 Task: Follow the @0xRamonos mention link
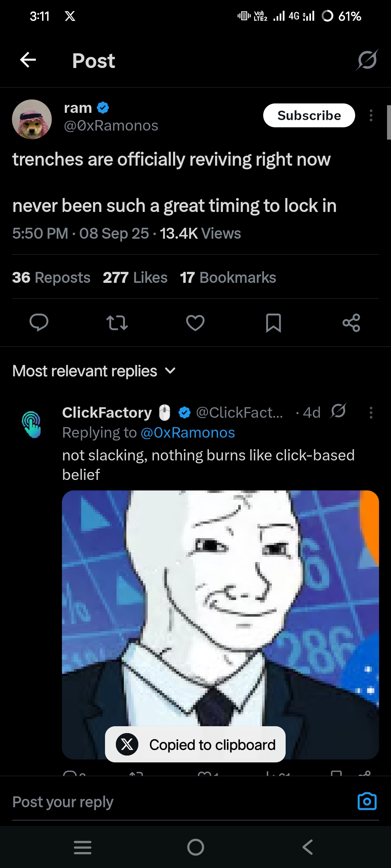click(x=188, y=433)
